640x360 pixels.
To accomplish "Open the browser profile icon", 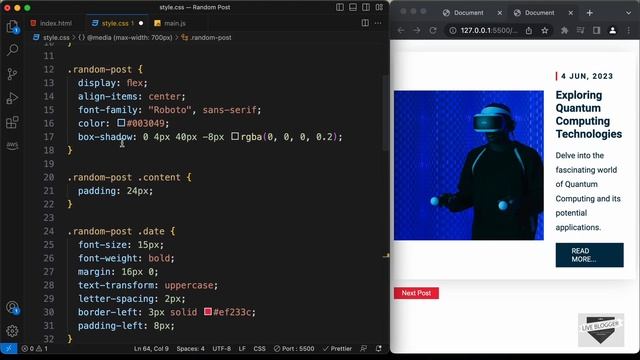I will 612,31.
